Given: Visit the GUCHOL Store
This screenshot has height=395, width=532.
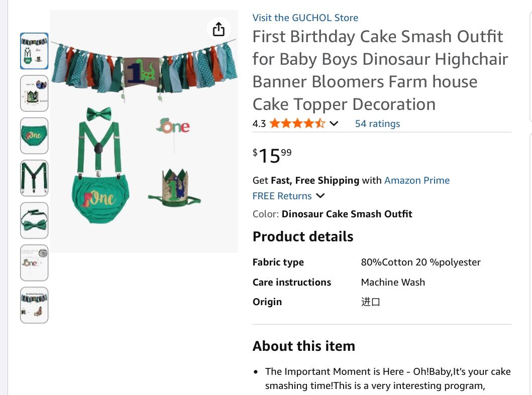Looking at the screenshot, I should (305, 18).
